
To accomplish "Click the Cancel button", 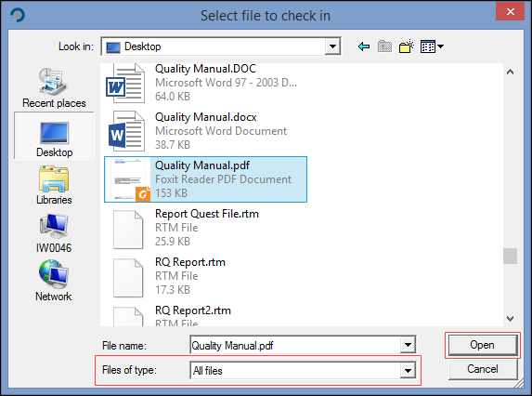I will click(x=482, y=369).
